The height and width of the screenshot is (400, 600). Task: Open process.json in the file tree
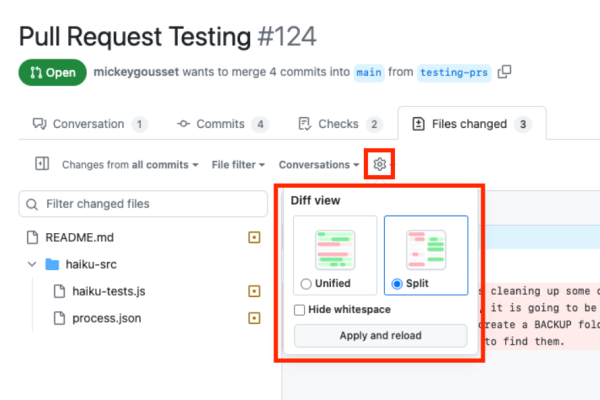tap(107, 318)
